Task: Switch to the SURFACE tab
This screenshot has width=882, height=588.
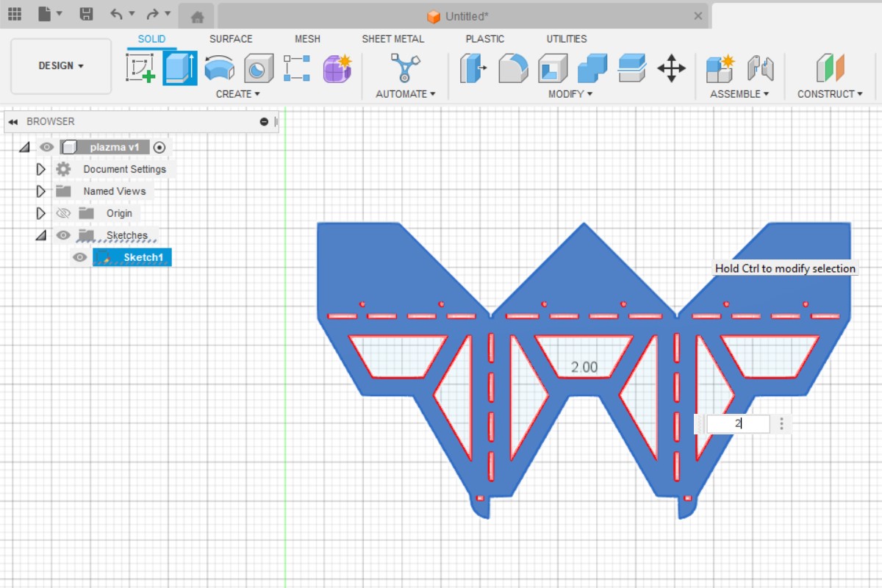Action: pos(231,39)
